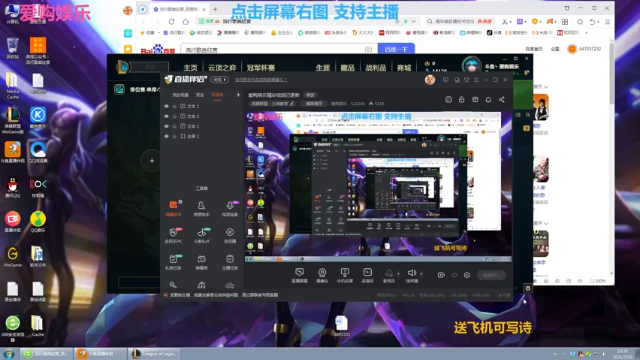Screen dimensions: 640x360
Task: Reload the page in the browser
Action: [x=171, y=22]
